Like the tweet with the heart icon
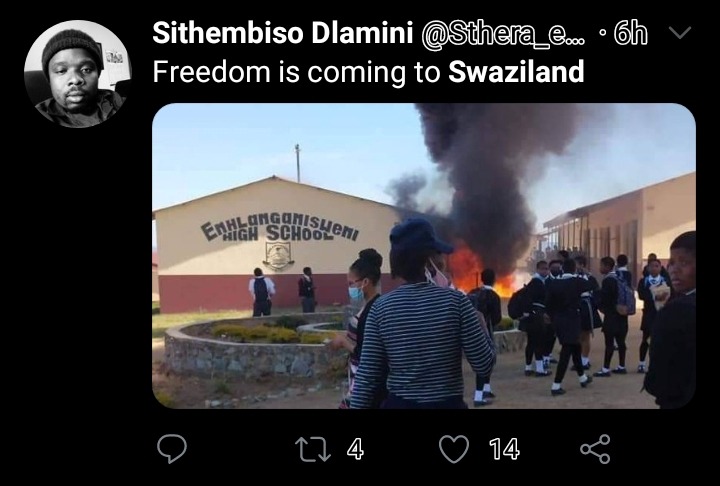The height and width of the screenshot is (486, 720). pos(454,449)
